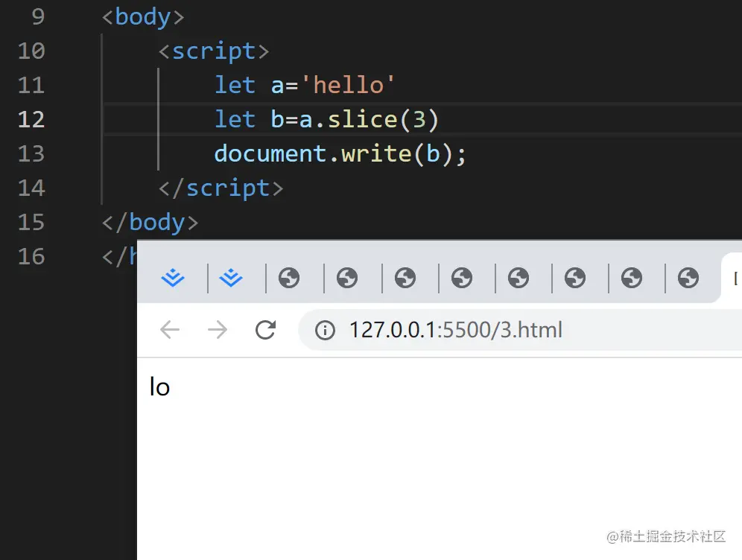Click line number 14 in gutter

click(x=31, y=188)
